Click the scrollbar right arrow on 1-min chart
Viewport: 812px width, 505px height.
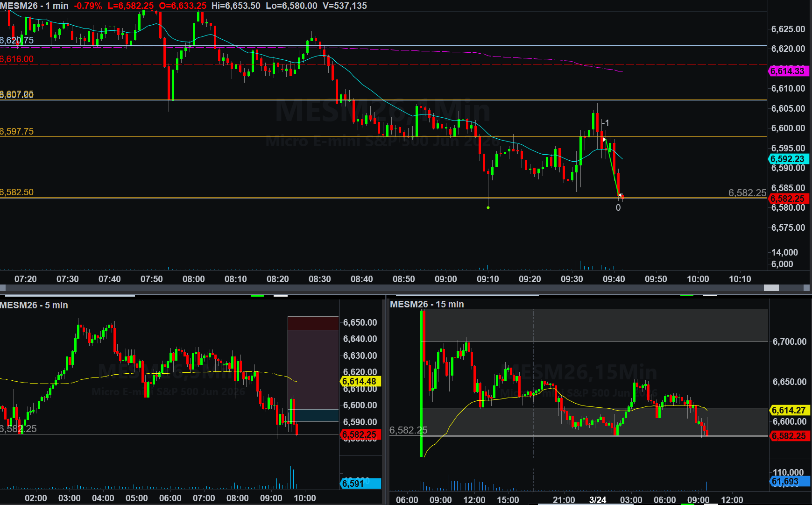807,288
